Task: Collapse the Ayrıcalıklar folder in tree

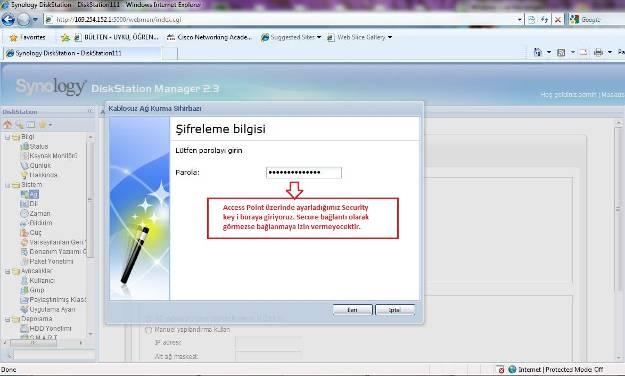Action: pos(7,271)
